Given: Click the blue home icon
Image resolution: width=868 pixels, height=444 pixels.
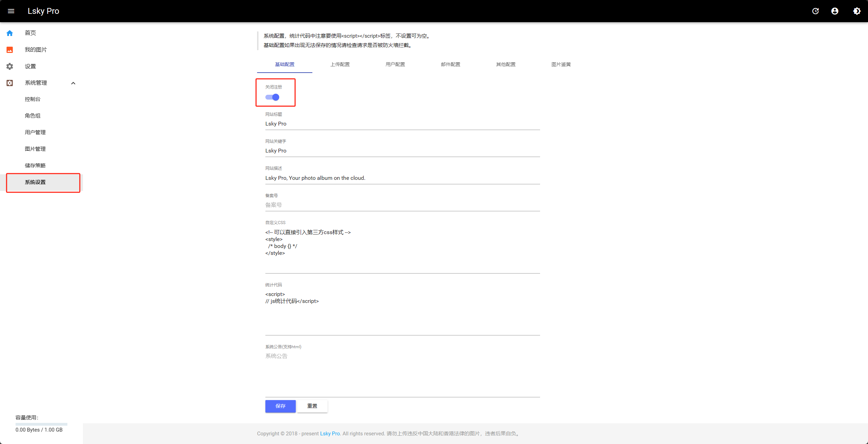Looking at the screenshot, I should coord(10,33).
